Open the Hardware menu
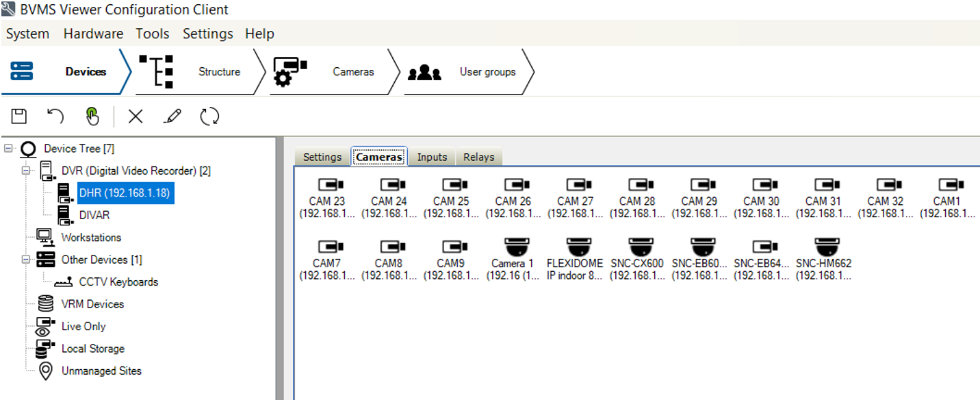 tap(93, 34)
